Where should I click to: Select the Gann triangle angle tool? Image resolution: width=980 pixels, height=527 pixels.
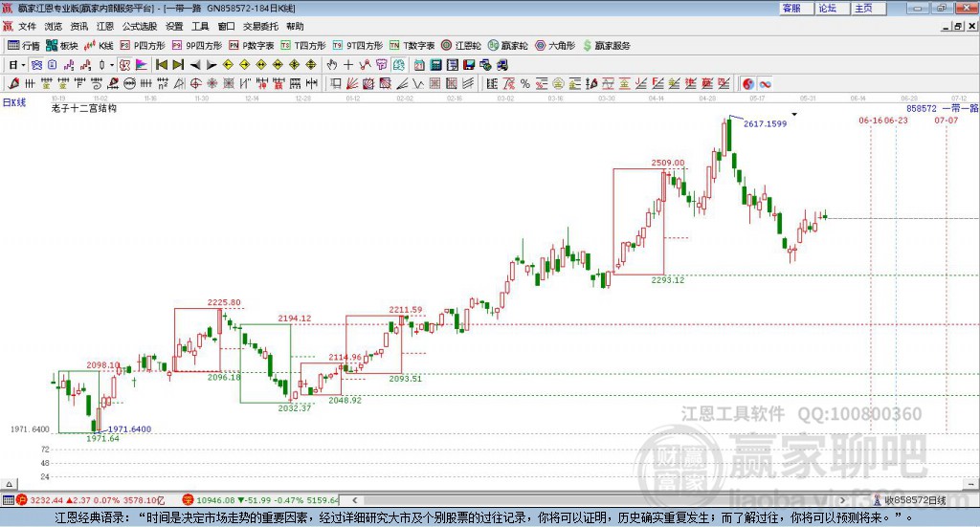(x=179, y=83)
